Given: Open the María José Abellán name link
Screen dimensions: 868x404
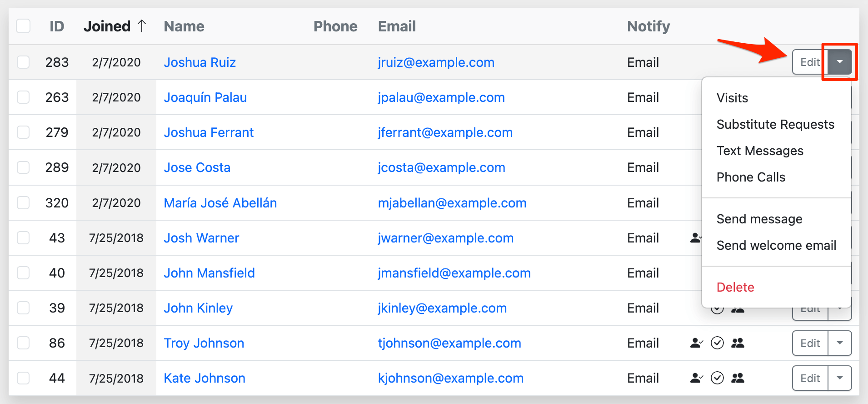Looking at the screenshot, I should [220, 203].
